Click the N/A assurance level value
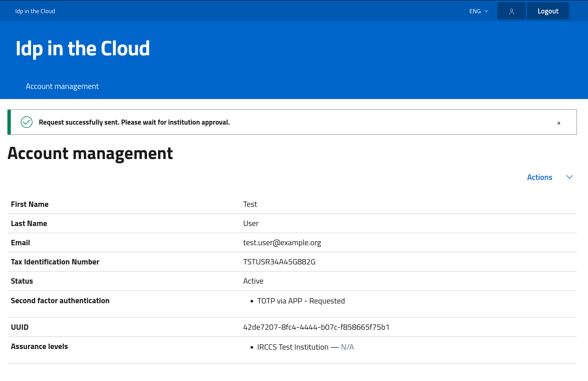 [x=347, y=347]
